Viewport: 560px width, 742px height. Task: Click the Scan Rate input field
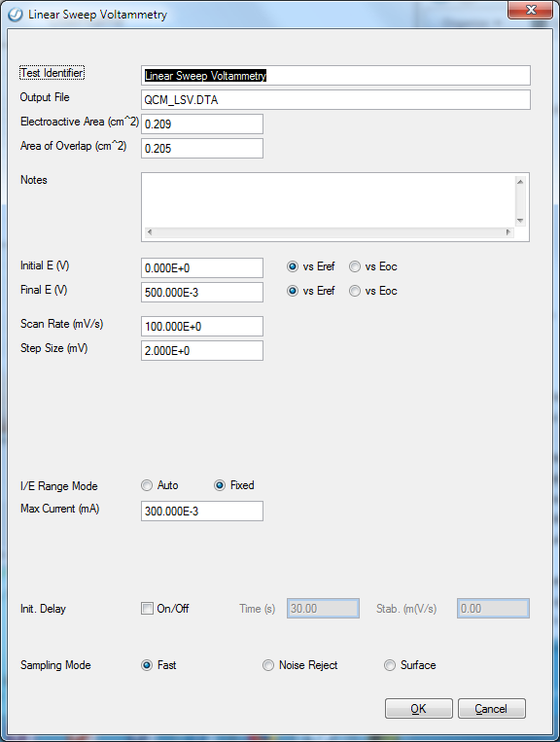pos(202,327)
